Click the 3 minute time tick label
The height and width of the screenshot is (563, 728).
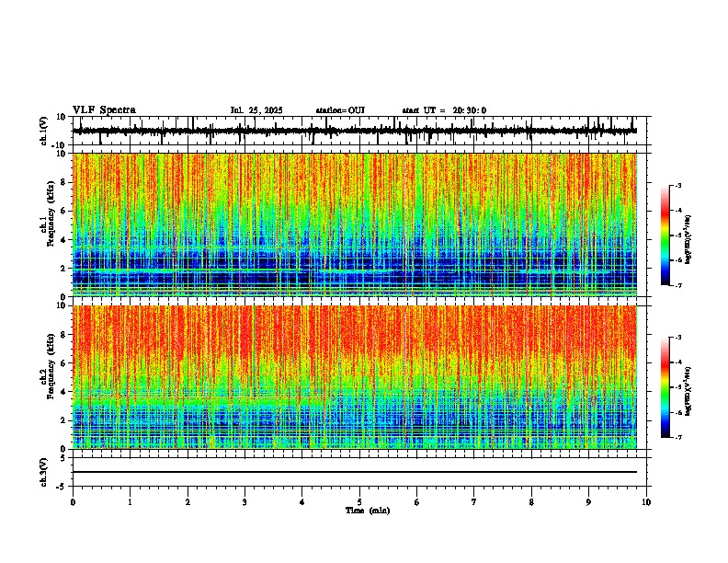245,502
